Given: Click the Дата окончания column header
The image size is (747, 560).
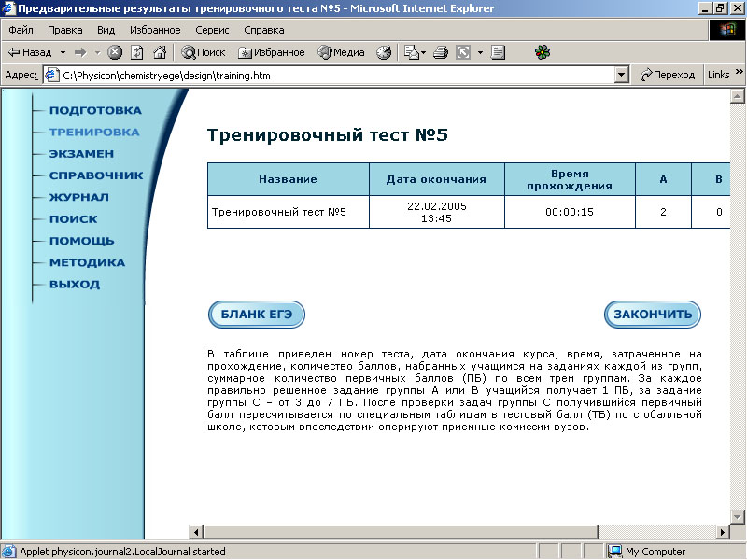Looking at the screenshot, I should tap(436, 179).
